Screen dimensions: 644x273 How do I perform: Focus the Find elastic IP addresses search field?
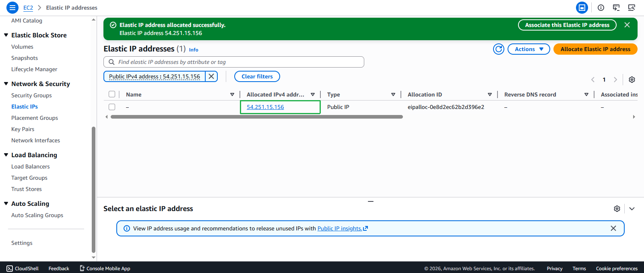234,62
